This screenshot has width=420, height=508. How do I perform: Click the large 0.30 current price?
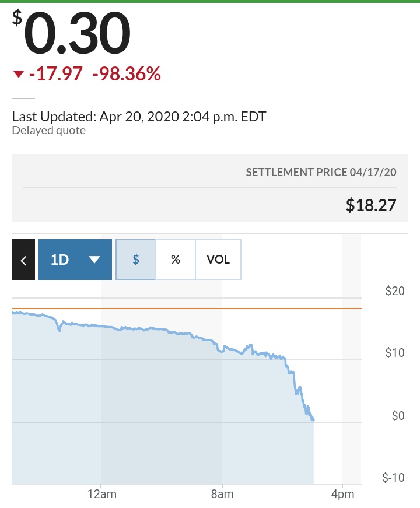coord(77,34)
